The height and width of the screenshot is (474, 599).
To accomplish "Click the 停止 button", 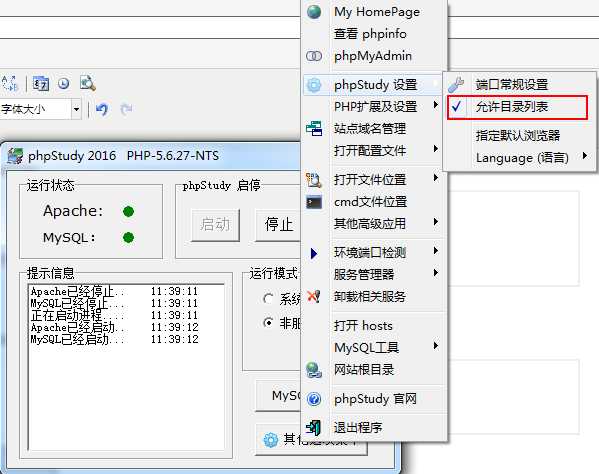I will tap(278, 225).
